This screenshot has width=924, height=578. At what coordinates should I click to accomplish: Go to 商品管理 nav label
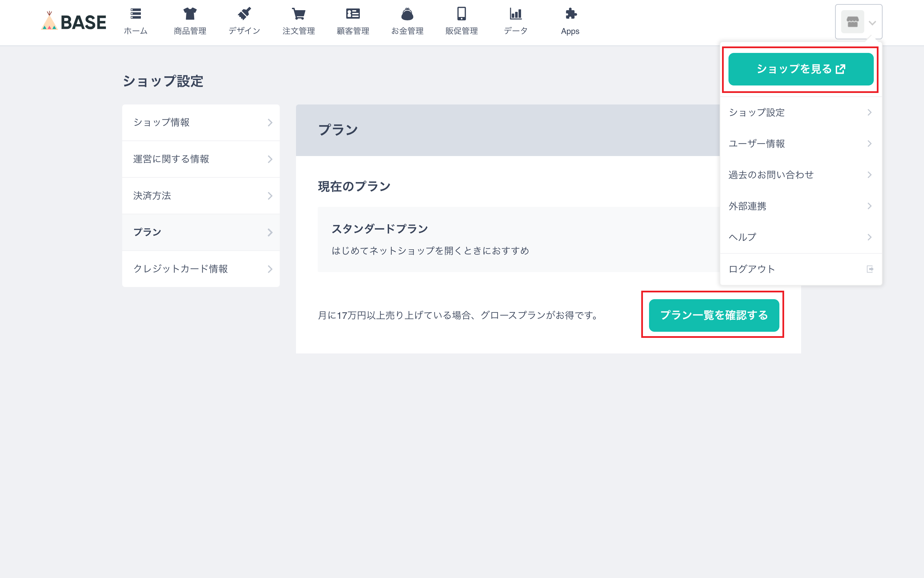190,31
